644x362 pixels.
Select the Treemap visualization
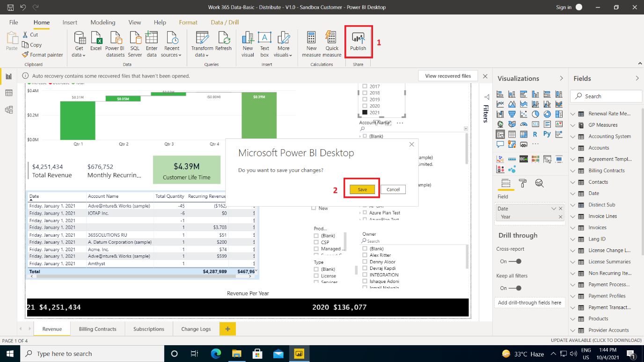(x=559, y=114)
